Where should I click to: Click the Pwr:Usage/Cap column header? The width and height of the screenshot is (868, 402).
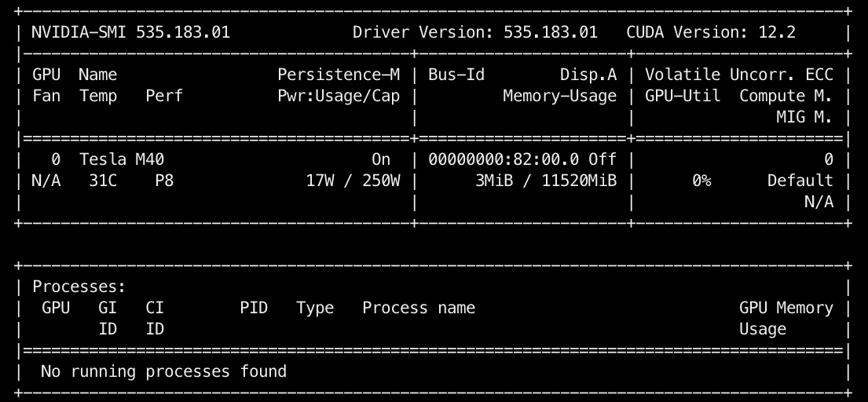(339, 96)
